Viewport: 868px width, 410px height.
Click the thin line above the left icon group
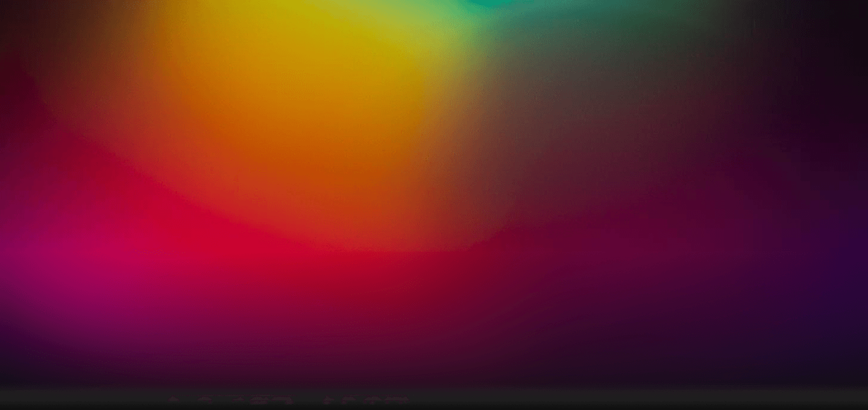point(229,395)
